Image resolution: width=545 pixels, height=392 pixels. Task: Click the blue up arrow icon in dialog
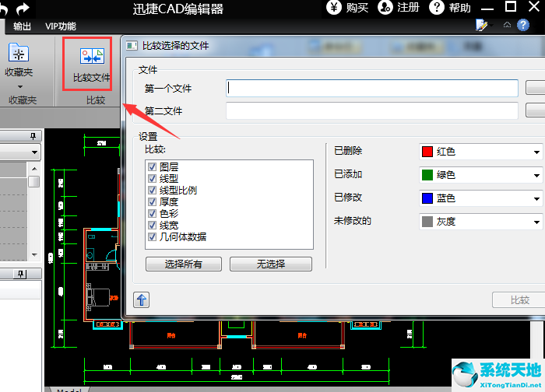pyautogui.click(x=142, y=299)
